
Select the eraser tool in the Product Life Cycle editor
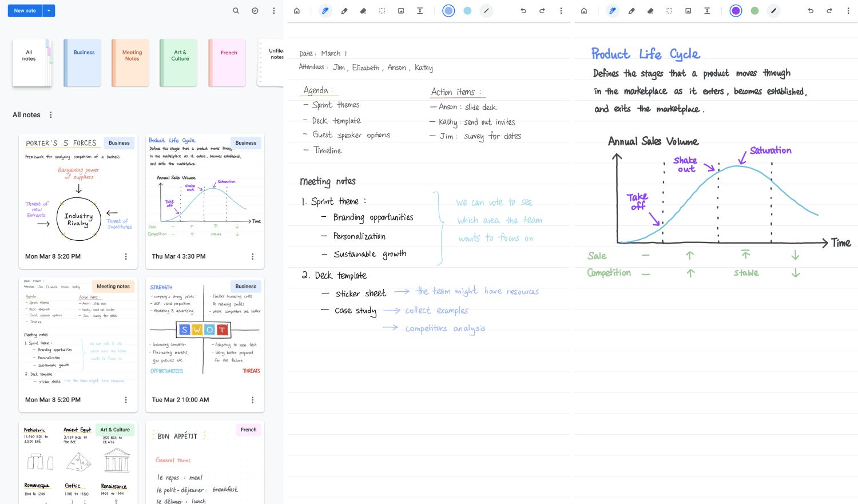(x=650, y=11)
